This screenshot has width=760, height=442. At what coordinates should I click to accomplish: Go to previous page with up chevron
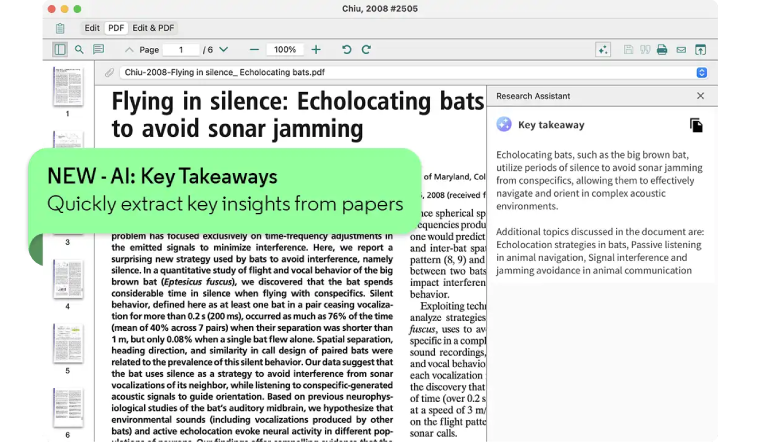tap(129, 49)
